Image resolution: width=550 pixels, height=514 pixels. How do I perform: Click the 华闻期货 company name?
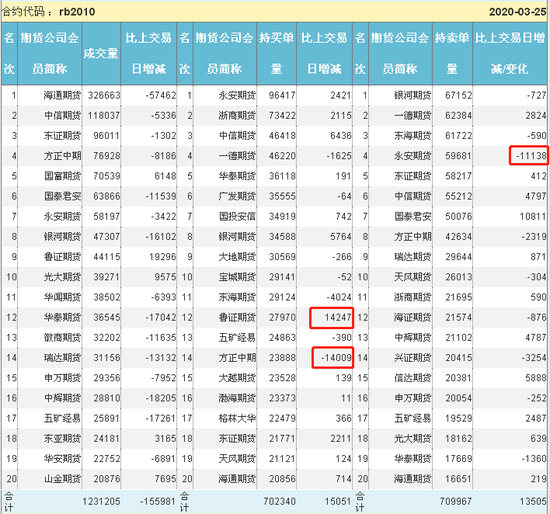[x=62, y=298]
